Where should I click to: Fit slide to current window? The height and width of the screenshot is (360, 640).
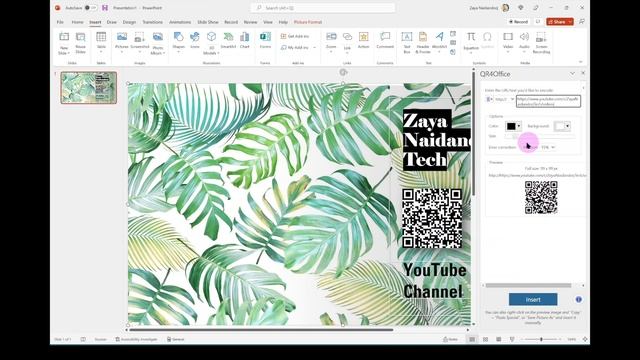pyautogui.click(x=585, y=339)
